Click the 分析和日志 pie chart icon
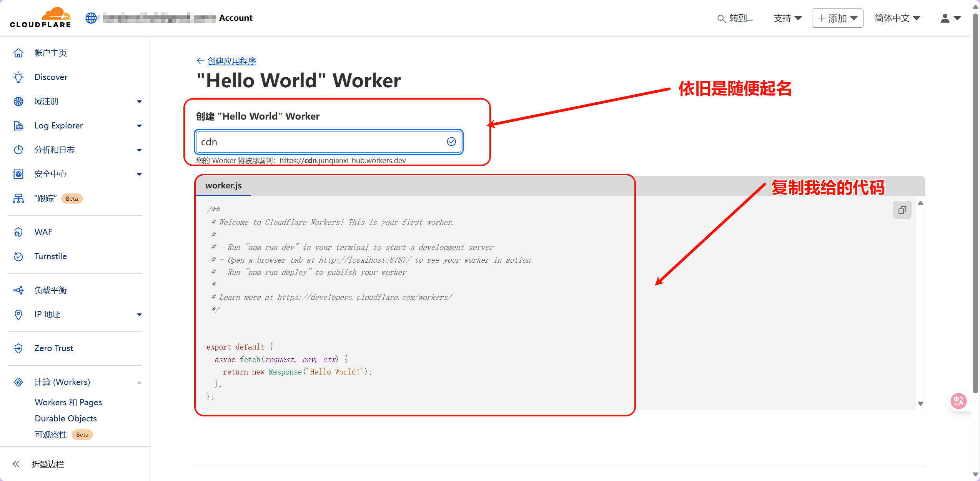This screenshot has width=980, height=481. pyautogui.click(x=18, y=150)
